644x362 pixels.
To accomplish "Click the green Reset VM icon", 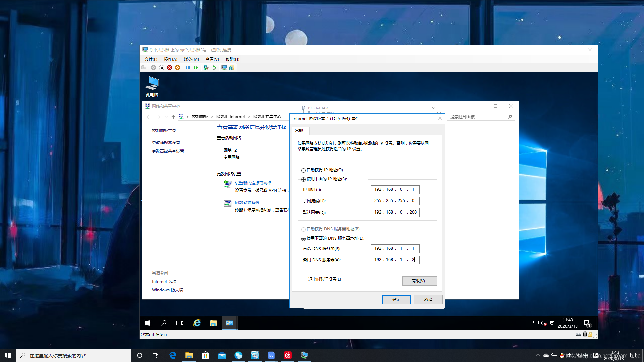I will tap(196, 68).
